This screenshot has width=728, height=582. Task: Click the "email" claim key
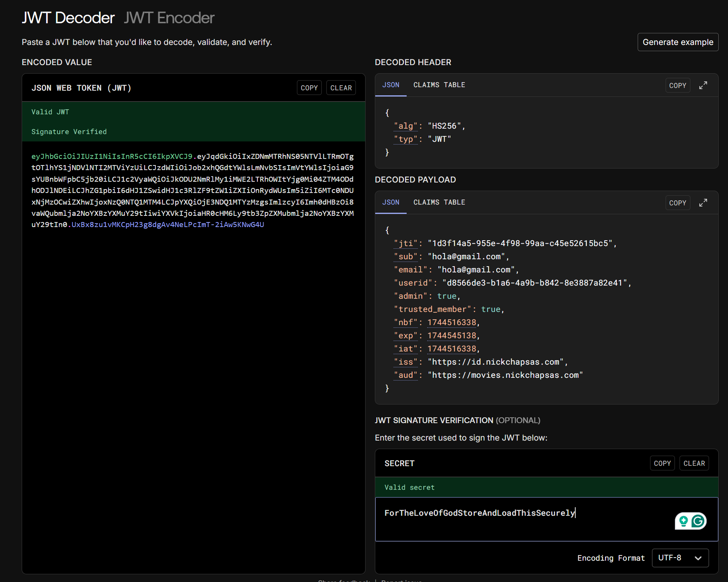(x=411, y=270)
